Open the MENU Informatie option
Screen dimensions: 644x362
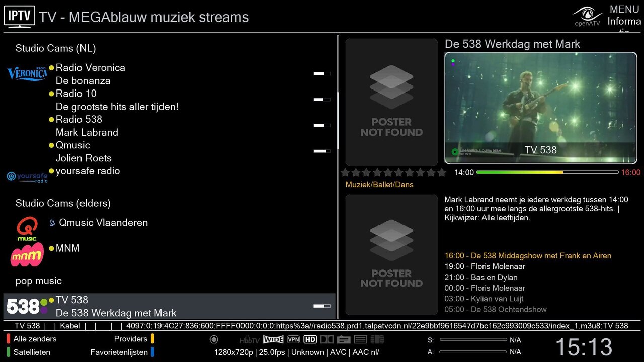(x=624, y=16)
